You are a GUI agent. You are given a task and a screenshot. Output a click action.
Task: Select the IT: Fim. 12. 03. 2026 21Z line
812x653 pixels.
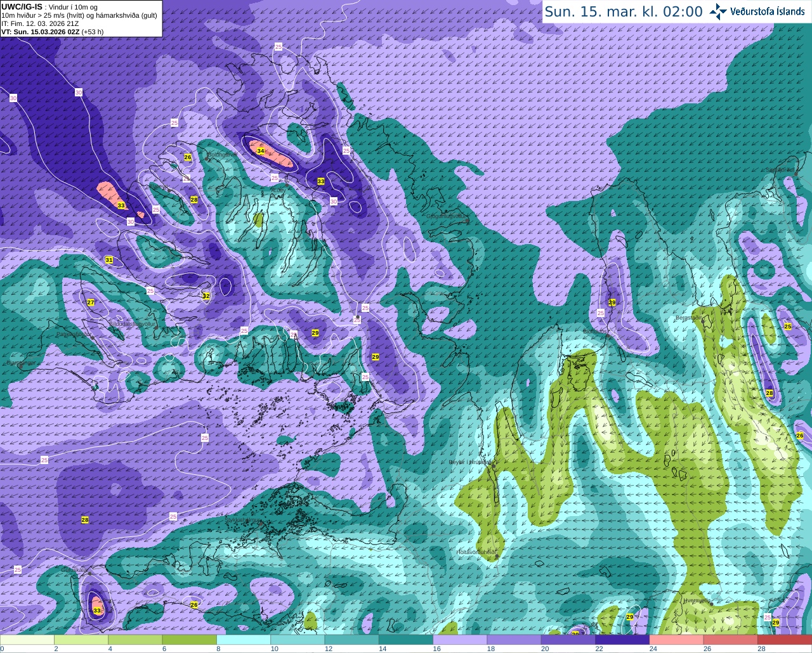coord(40,23)
